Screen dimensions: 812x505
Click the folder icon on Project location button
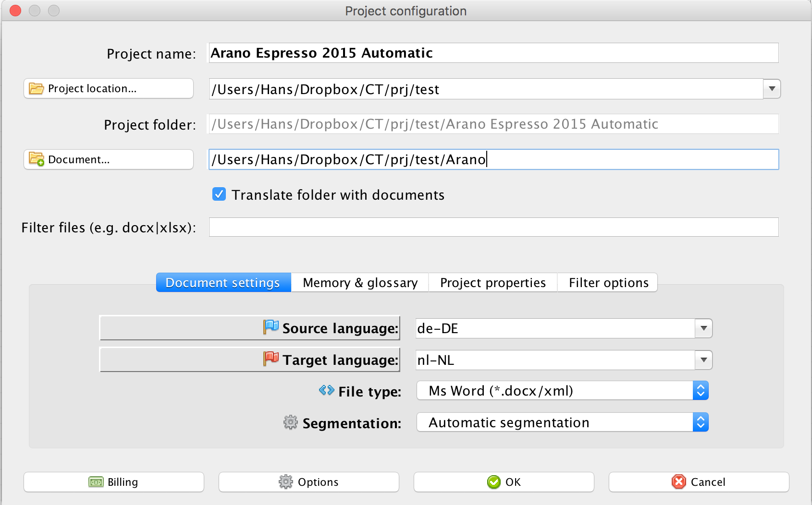36,89
